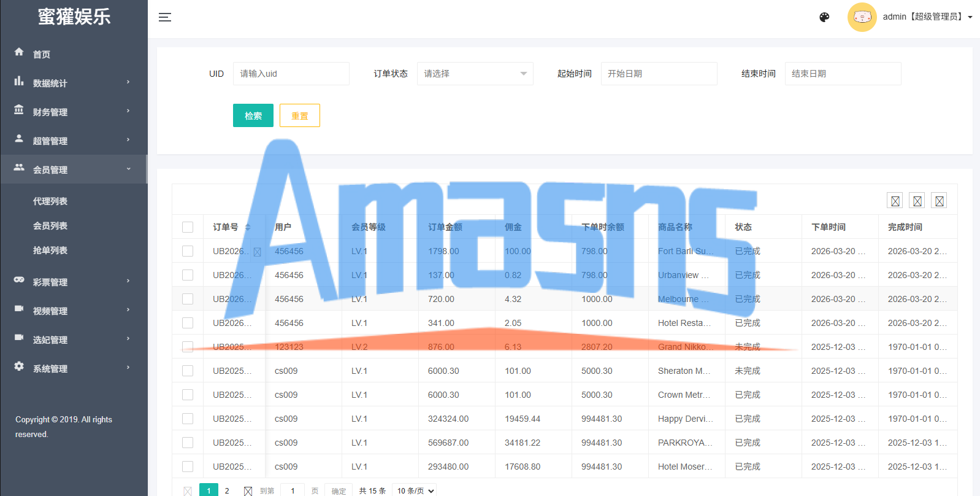Click the gamepad icon for 彩票管理
Image resolution: width=980 pixels, height=496 pixels.
[19, 280]
